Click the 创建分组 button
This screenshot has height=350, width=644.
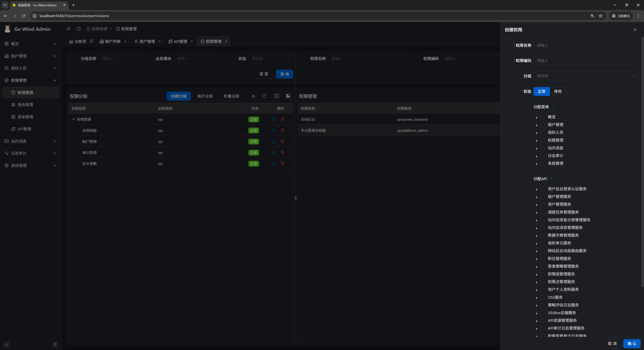click(179, 96)
